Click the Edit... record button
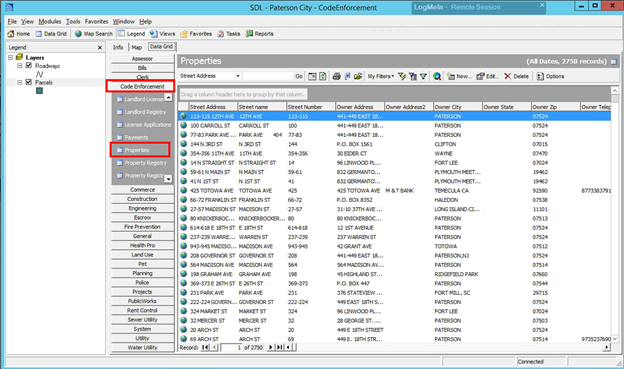The image size is (624, 369). [x=488, y=76]
